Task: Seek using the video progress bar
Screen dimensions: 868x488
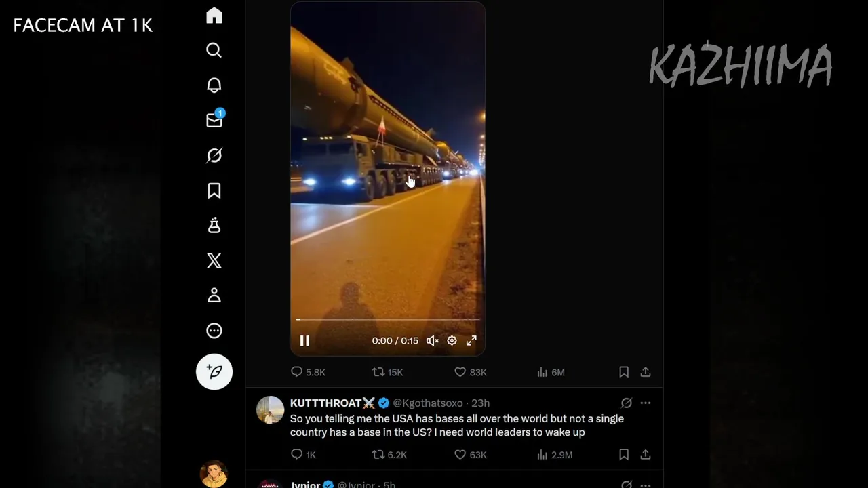Action: (388, 319)
